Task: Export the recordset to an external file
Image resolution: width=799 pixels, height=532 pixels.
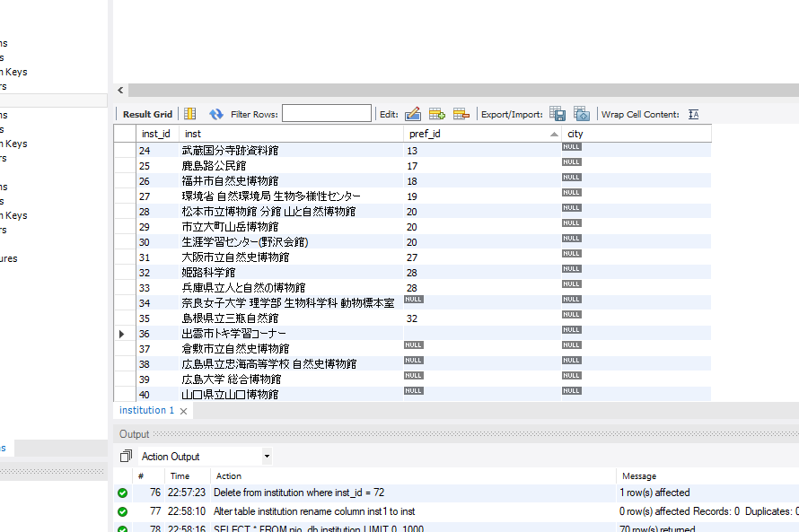Action: 558,114
